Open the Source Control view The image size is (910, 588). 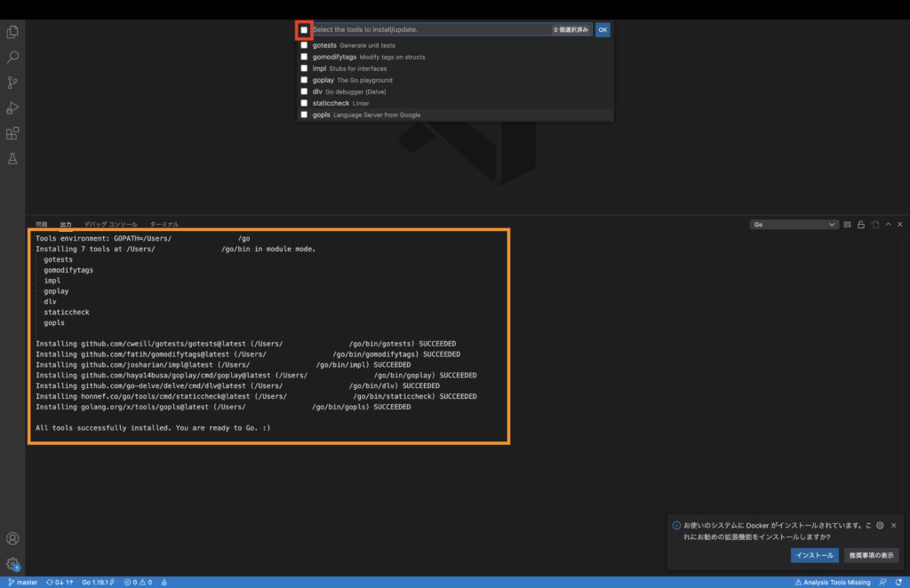[x=12, y=83]
